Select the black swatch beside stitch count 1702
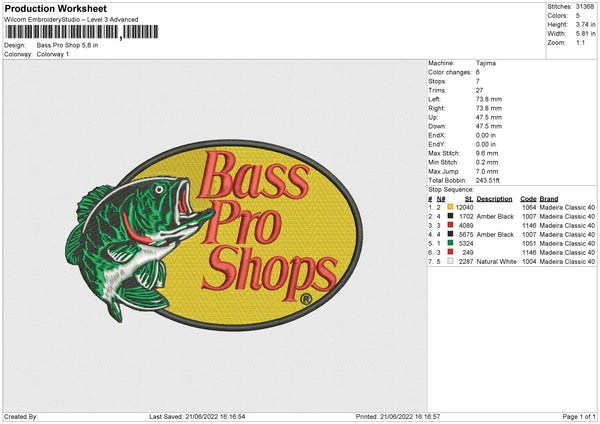 450,216
